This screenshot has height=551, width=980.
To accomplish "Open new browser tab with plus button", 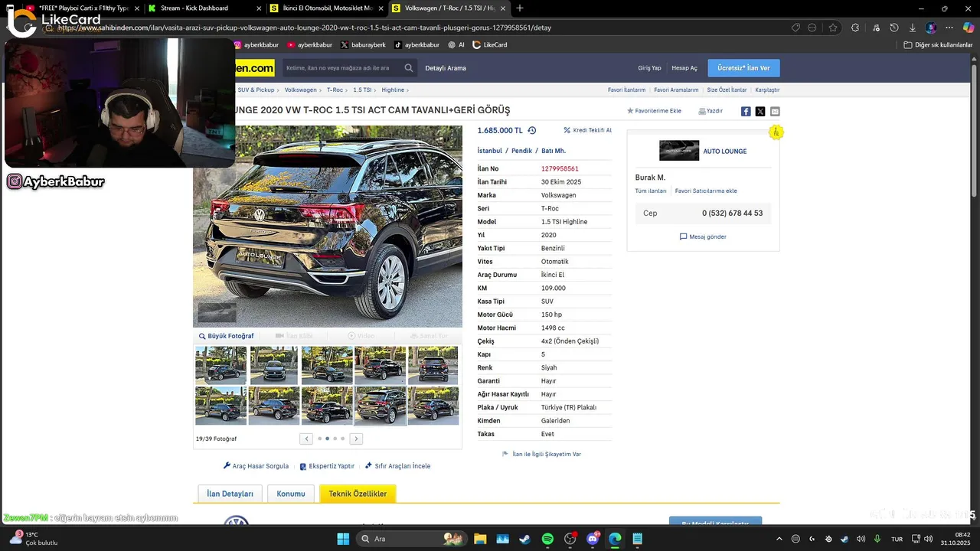I will [x=520, y=8].
